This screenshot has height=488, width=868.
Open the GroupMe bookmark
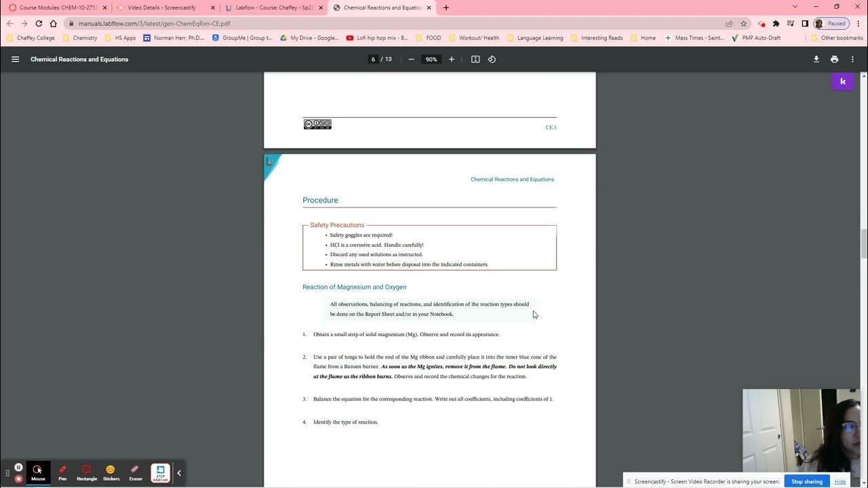[242, 38]
